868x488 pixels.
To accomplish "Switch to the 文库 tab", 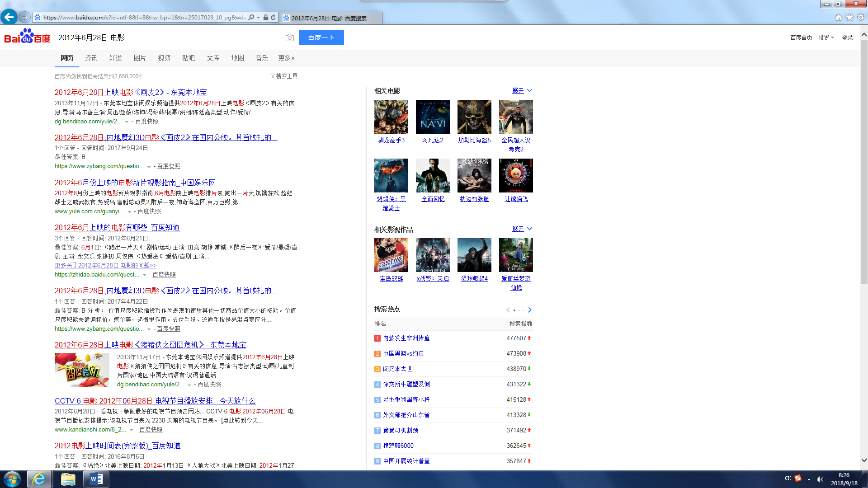I will [213, 58].
